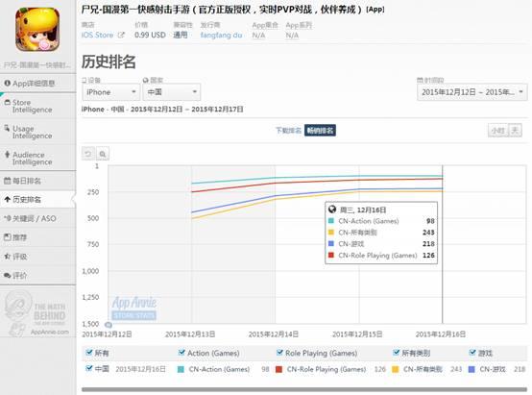Open the date range dropdown

472,92
